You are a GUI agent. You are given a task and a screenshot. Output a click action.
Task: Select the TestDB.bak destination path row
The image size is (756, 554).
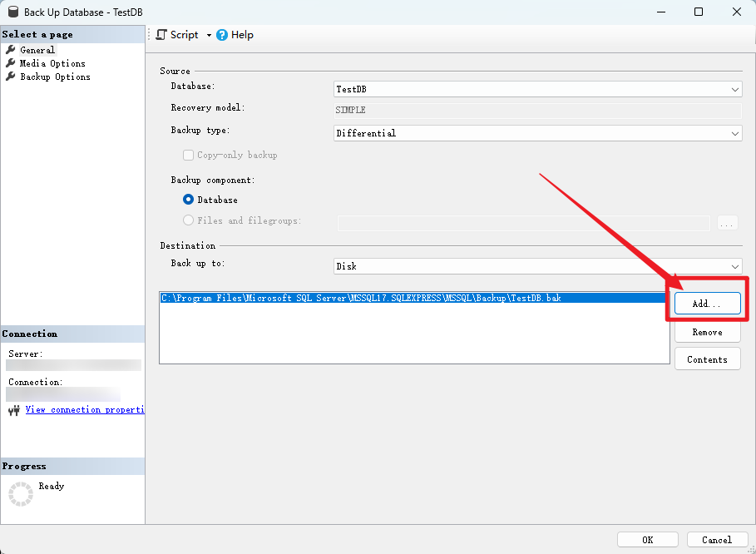click(413, 298)
